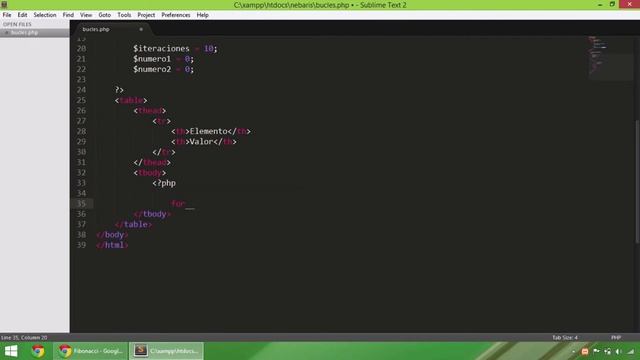Click Line 35, Column status text
The image size is (640, 360).
coord(24,338)
